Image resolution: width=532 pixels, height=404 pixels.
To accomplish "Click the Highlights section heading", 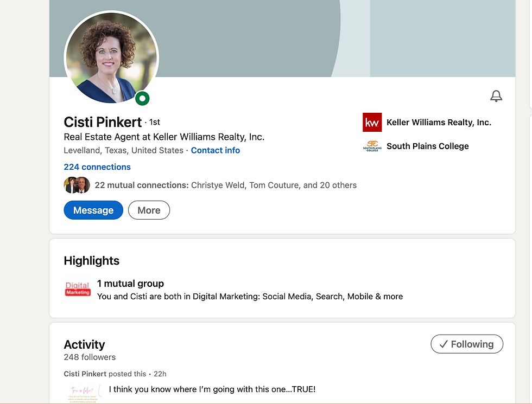I will click(x=92, y=261).
